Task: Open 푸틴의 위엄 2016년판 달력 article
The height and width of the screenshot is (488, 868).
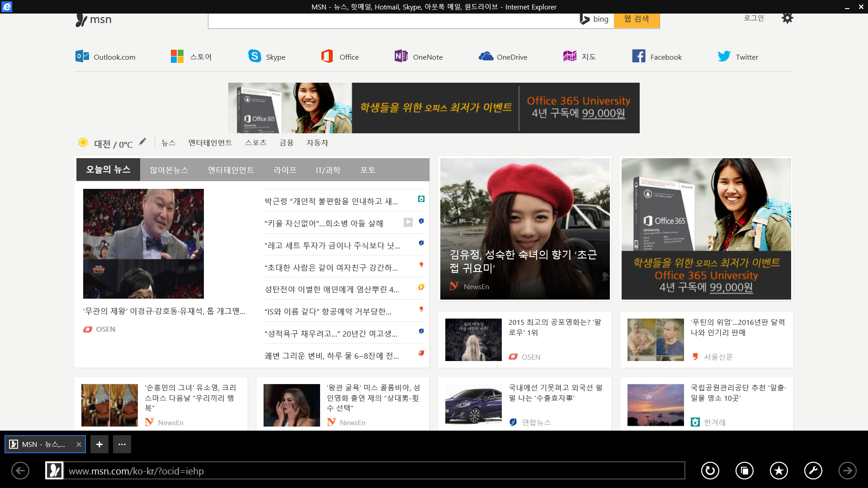Action: coord(707,340)
